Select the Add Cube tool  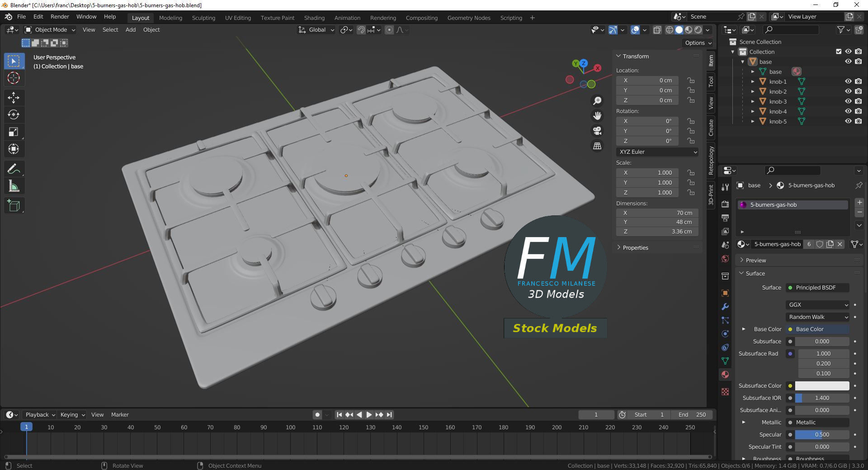[14, 206]
